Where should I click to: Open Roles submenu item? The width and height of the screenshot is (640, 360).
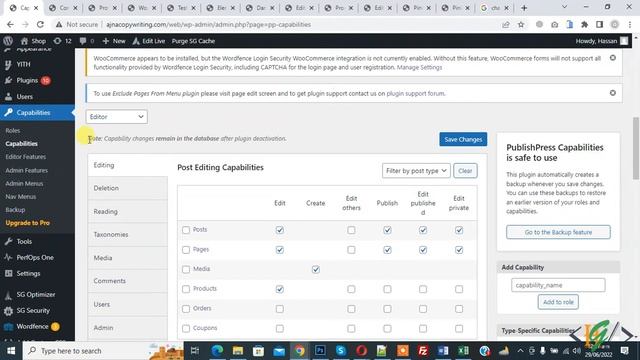coord(13,131)
